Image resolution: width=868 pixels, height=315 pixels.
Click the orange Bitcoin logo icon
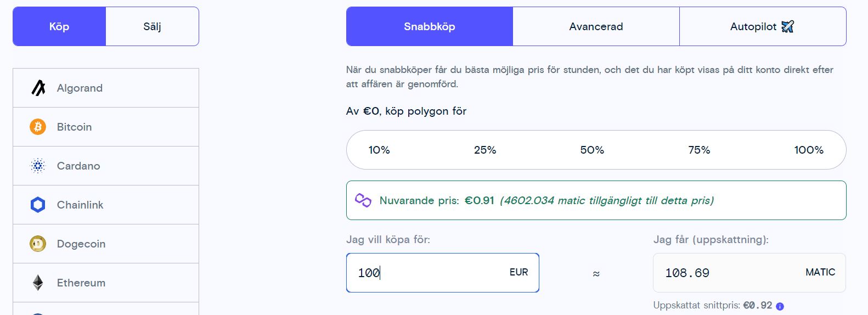[38, 127]
